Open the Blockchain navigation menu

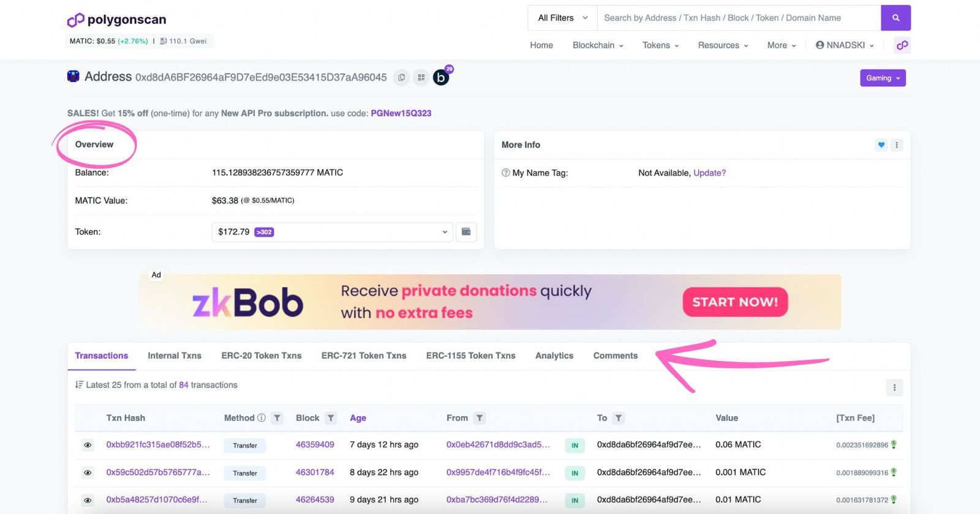point(597,45)
